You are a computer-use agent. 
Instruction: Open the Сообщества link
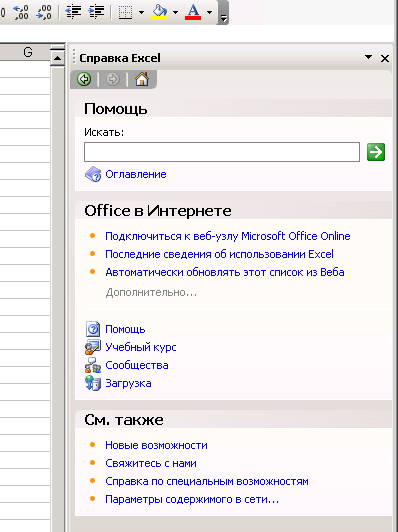click(x=137, y=365)
